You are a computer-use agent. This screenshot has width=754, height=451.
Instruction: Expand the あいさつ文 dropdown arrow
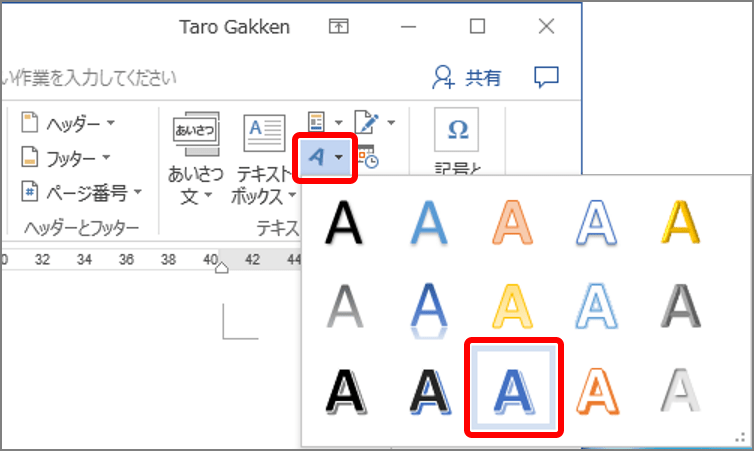pyautogui.click(x=208, y=195)
